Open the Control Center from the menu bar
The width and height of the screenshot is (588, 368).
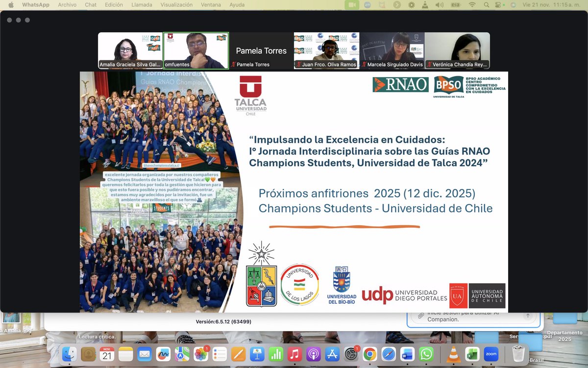[498, 4]
